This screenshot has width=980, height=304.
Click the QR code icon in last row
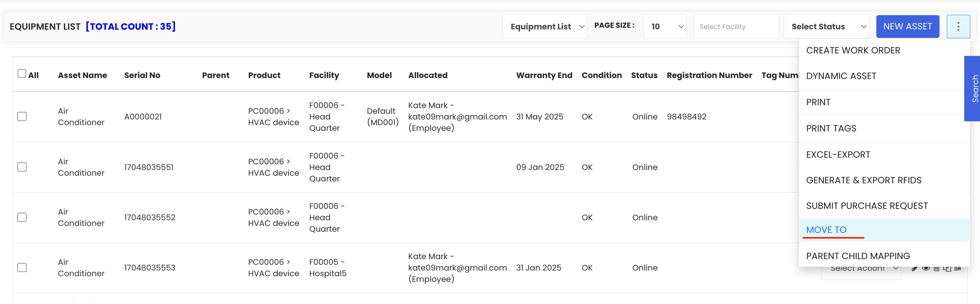[958, 269]
